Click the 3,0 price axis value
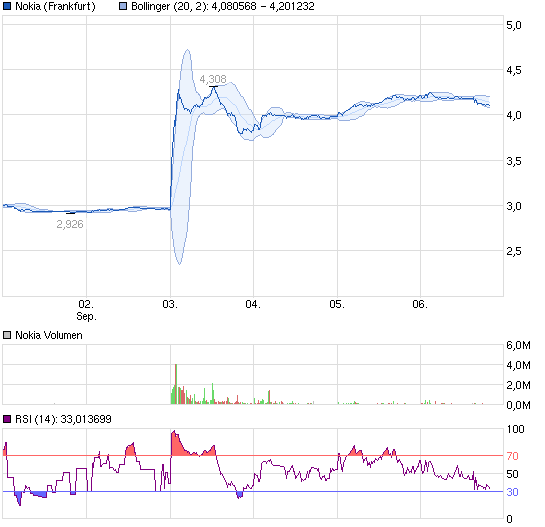 (x=514, y=206)
